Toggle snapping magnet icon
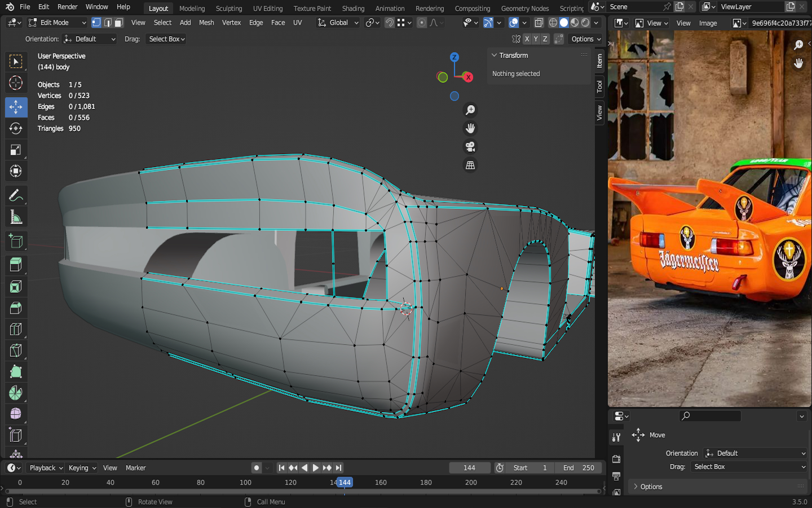The image size is (812, 508). coord(389,23)
